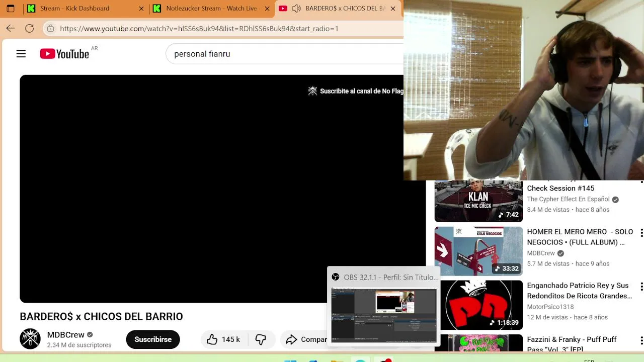This screenshot has height=362, width=644.
Task: Click the KLAN TCE Mic Check thumbnail
Action: click(x=478, y=201)
